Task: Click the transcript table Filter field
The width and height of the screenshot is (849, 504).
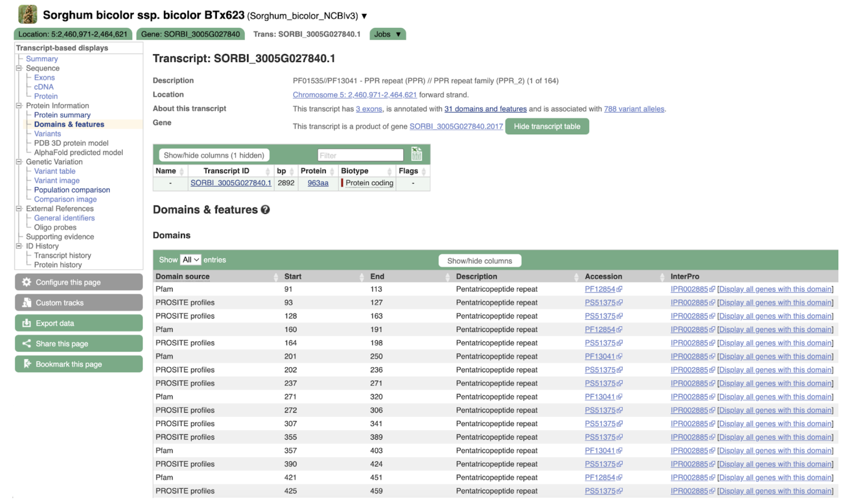Action: [360, 155]
